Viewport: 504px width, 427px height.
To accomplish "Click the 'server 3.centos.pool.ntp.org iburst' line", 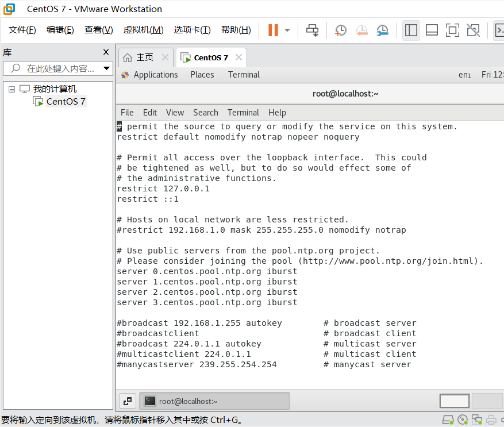I will coord(207,302).
